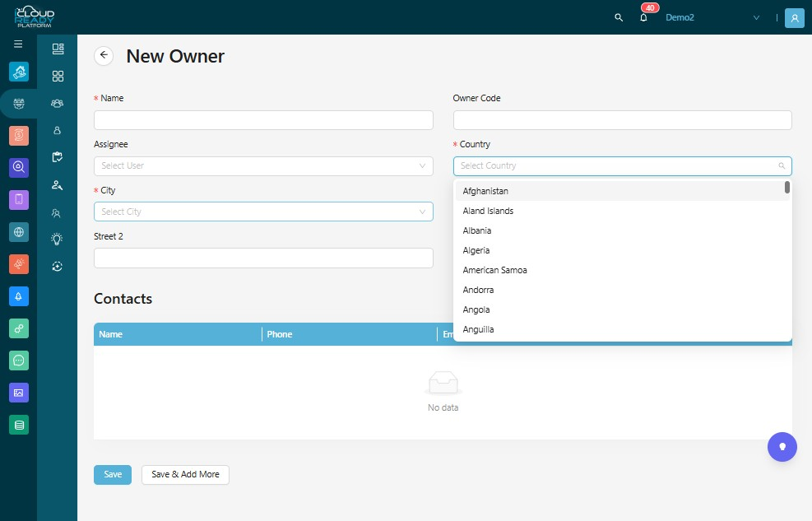This screenshot has height=521, width=812.
Task: Open the green database module icon
Action: click(19, 426)
